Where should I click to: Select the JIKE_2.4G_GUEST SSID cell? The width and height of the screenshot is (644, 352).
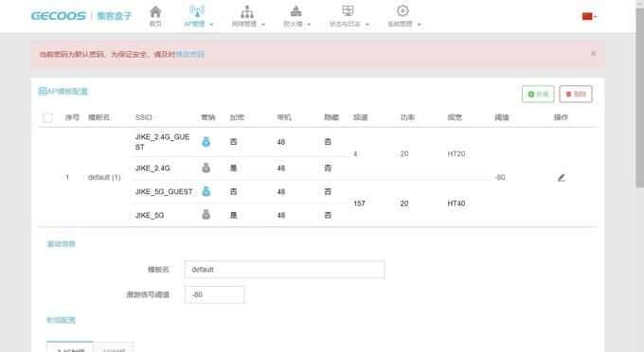tap(162, 142)
